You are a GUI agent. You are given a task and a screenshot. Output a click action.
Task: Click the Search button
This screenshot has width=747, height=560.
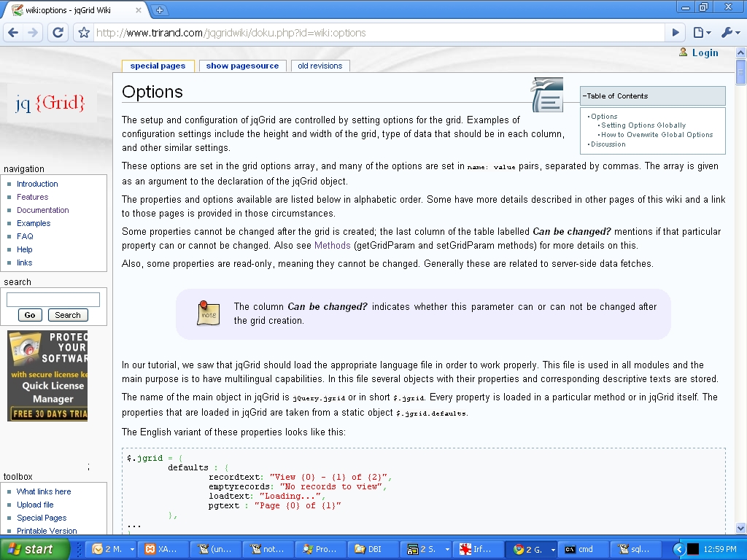pos(68,315)
